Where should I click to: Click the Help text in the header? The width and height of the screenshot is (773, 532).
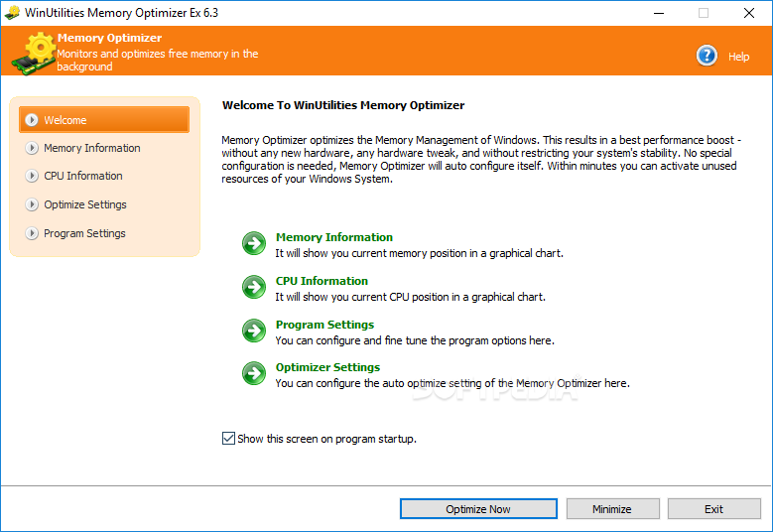(739, 57)
